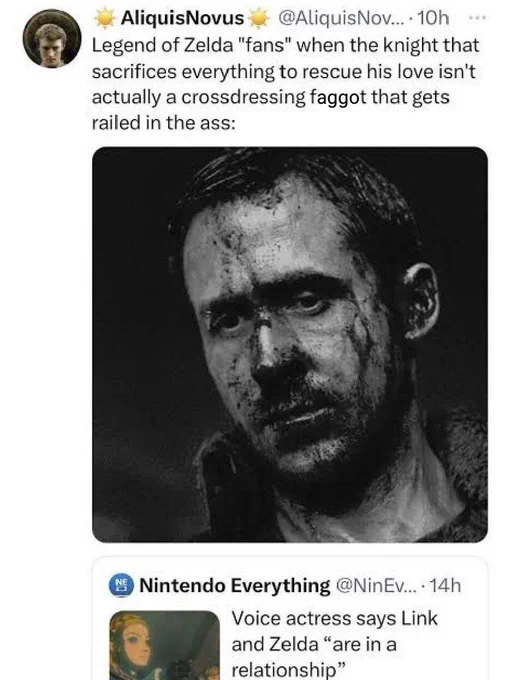Click the sun emoji before AliquisNovus name
The image size is (511, 680).
[105, 18]
